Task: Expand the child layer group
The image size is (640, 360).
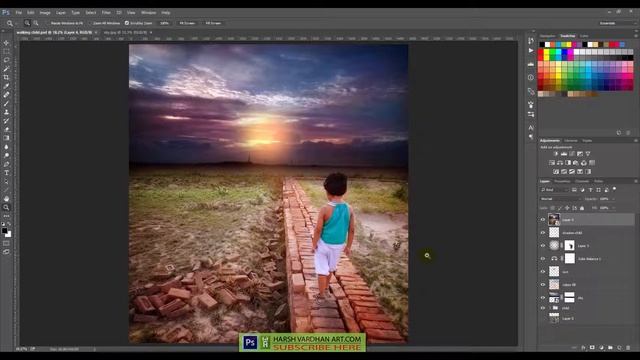Action: point(549,308)
